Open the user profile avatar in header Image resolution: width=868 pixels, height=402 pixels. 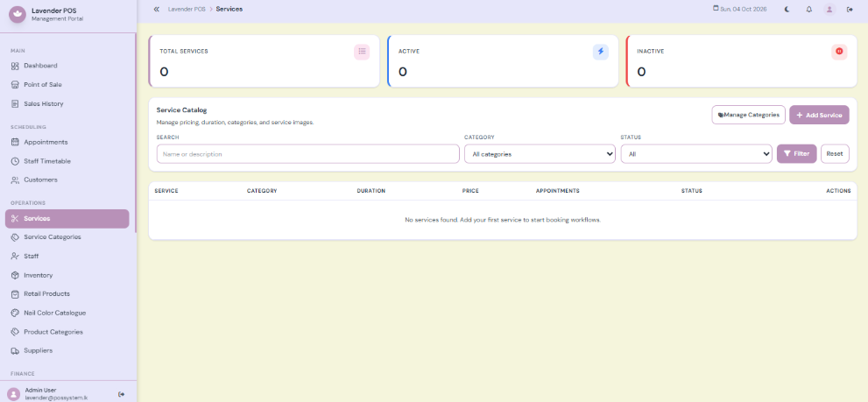[x=829, y=9]
